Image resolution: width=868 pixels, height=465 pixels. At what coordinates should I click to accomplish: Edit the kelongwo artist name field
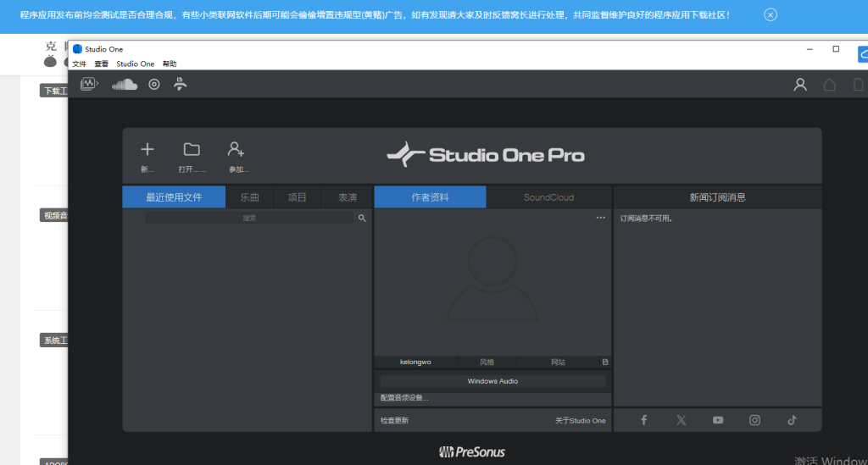[415, 363]
